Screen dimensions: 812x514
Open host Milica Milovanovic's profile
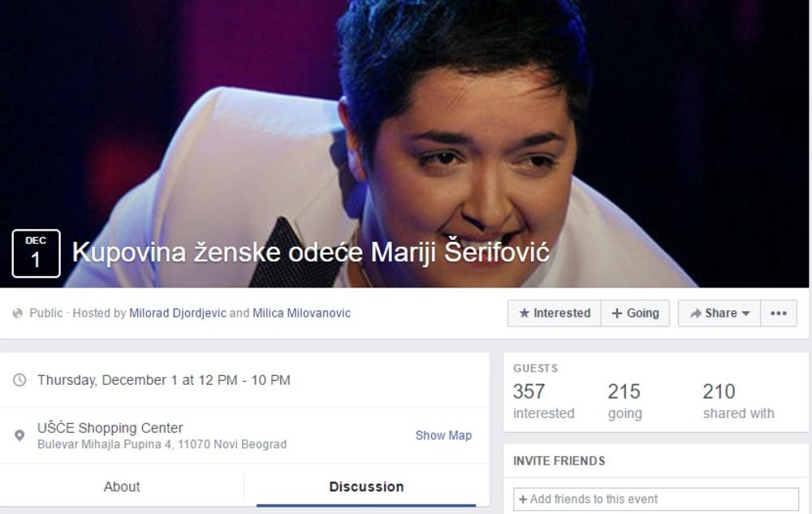(301, 313)
